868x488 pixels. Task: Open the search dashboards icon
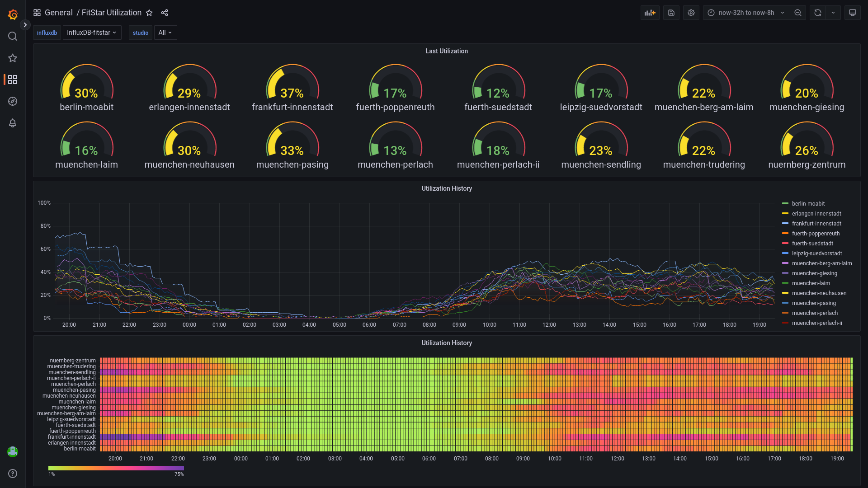click(13, 36)
